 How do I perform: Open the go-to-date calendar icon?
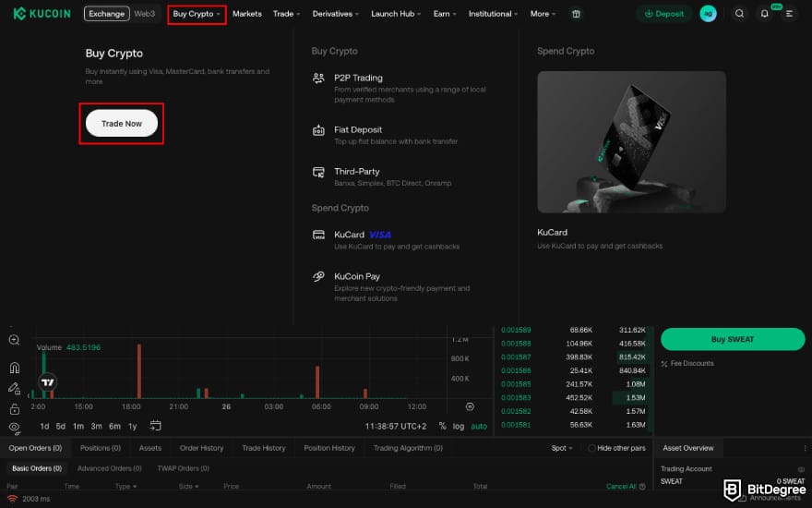coord(155,426)
